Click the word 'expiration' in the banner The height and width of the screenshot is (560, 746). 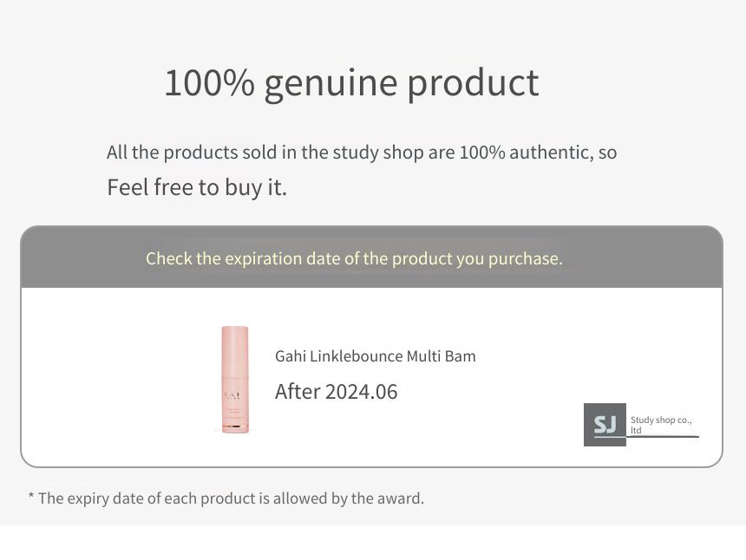(x=263, y=258)
